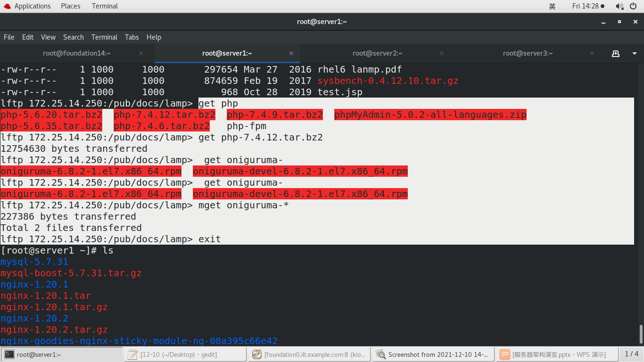This screenshot has width=644, height=362.
Task: Open the Terminal menu in menu bar
Action: click(x=104, y=37)
